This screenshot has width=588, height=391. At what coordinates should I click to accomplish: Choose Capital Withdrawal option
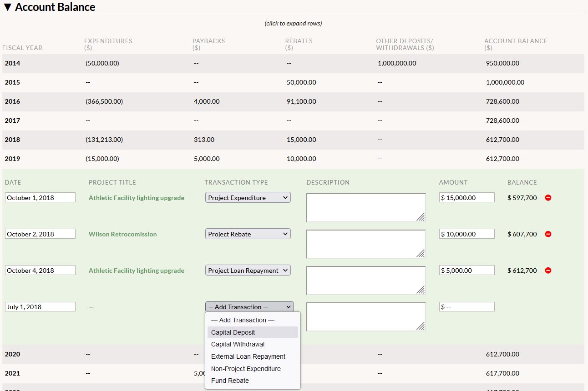253,344
